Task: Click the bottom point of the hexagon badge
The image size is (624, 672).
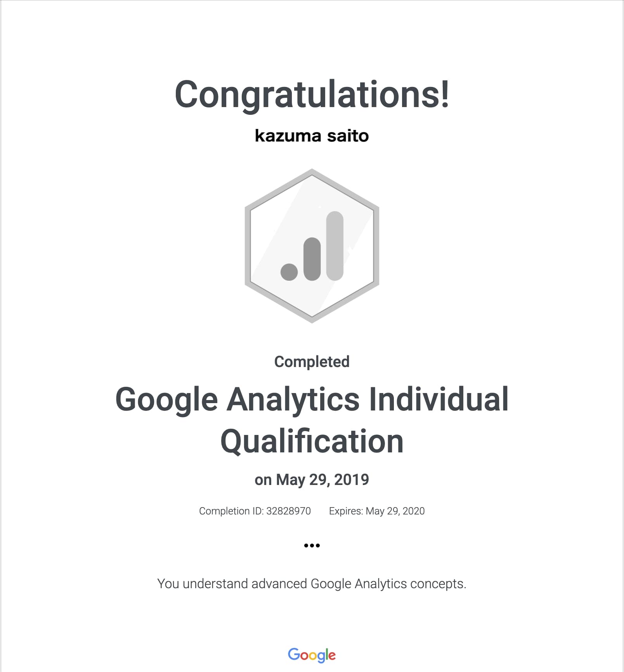Action: coord(312,320)
